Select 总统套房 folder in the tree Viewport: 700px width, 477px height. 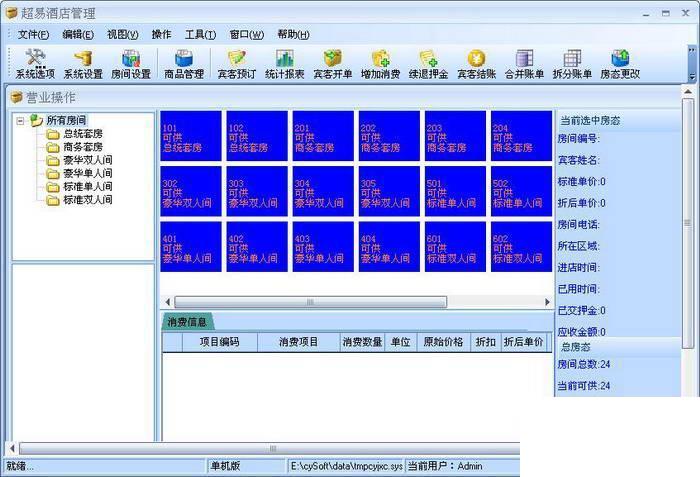(x=83, y=134)
